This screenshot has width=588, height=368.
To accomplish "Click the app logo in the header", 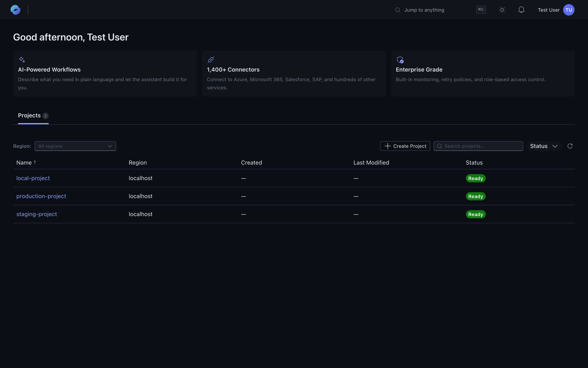I will 16,10.
